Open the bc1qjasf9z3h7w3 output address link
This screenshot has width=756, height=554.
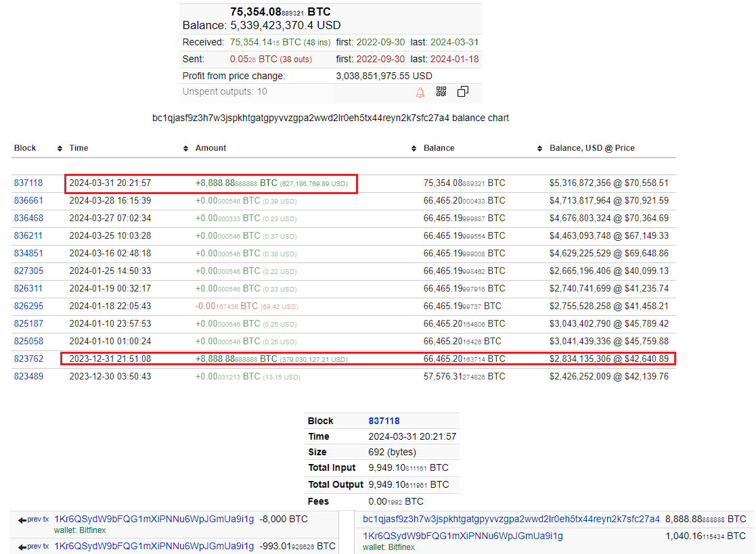click(x=511, y=519)
